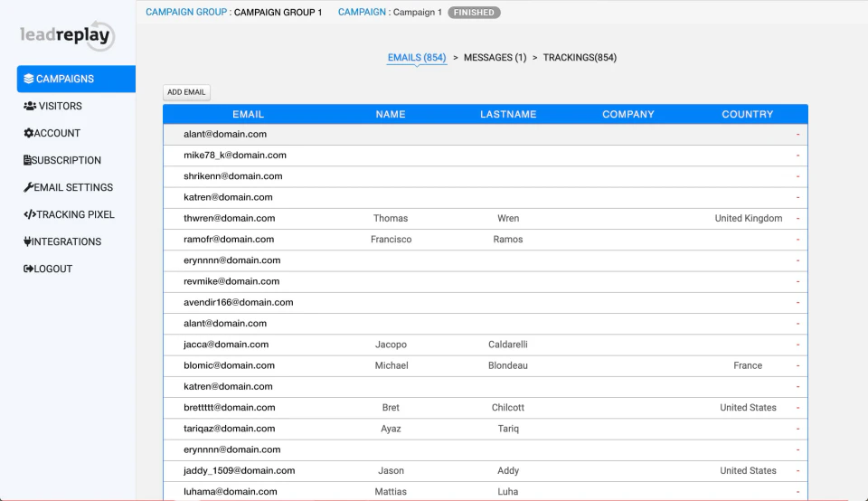This screenshot has height=501, width=868.
Task: Follow the CAMPAIGN breadcrumb link
Action: tap(362, 12)
